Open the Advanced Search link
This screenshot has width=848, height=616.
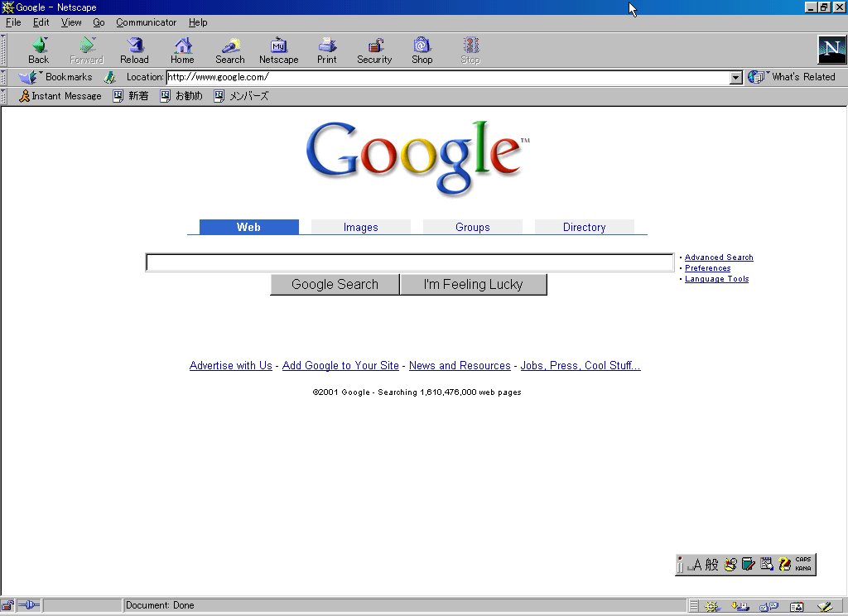point(719,257)
